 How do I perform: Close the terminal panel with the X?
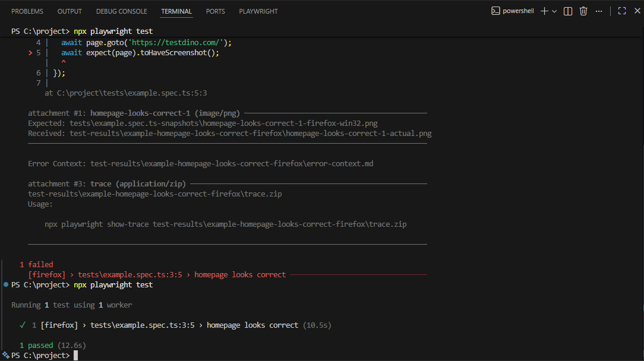tap(636, 11)
